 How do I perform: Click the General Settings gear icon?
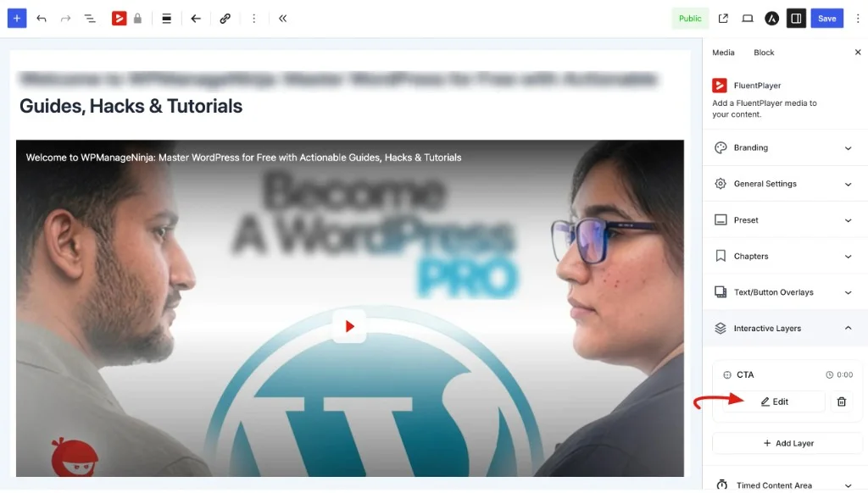click(x=721, y=184)
